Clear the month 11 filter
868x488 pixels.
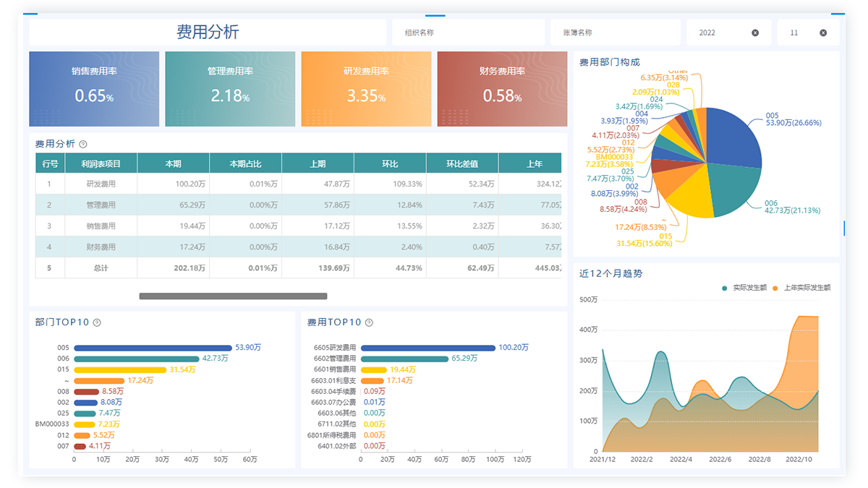point(823,33)
